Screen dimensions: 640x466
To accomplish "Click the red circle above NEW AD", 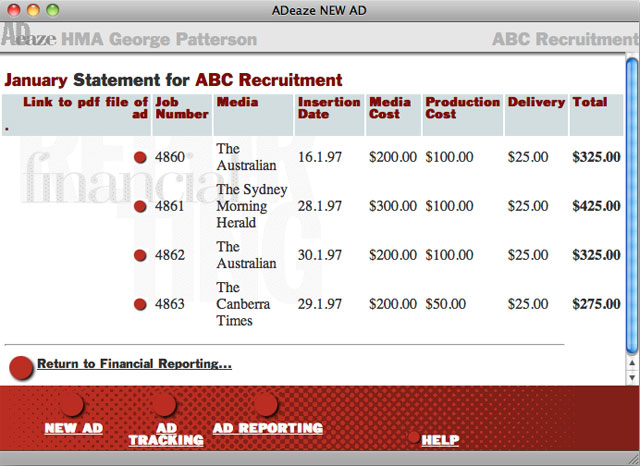I will pyautogui.click(x=72, y=405).
